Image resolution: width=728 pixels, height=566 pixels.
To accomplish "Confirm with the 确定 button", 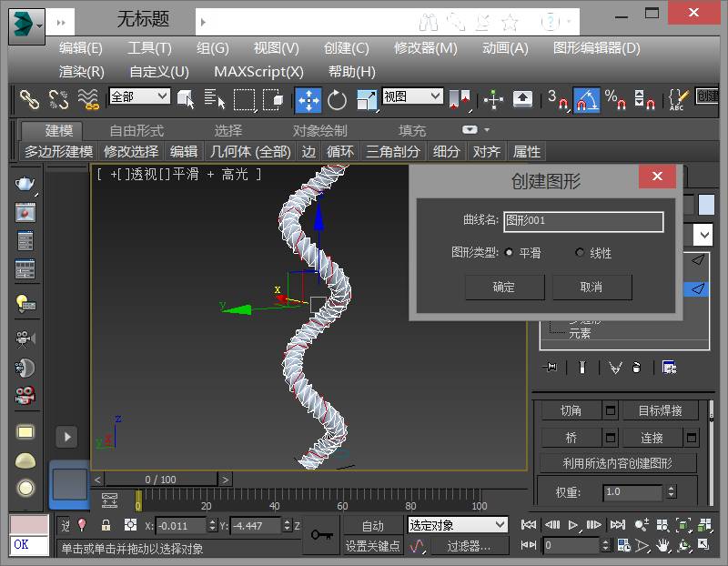I will click(504, 287).
